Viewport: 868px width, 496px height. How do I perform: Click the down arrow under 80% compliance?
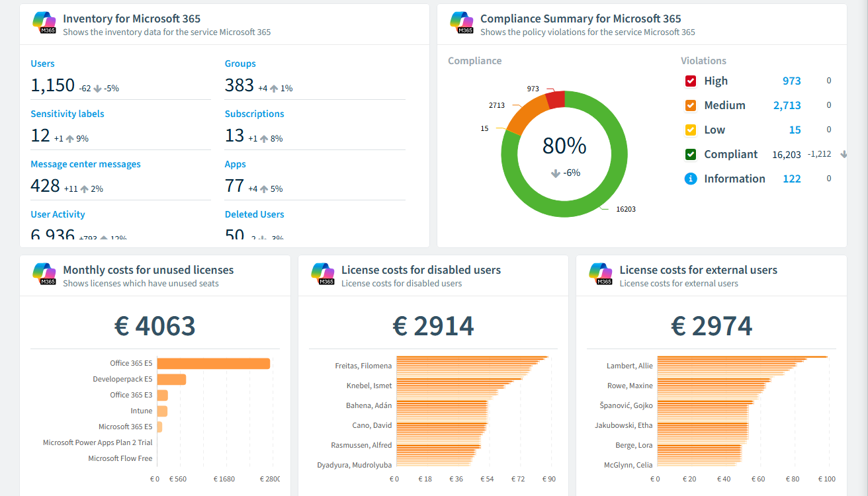(556, 173)
